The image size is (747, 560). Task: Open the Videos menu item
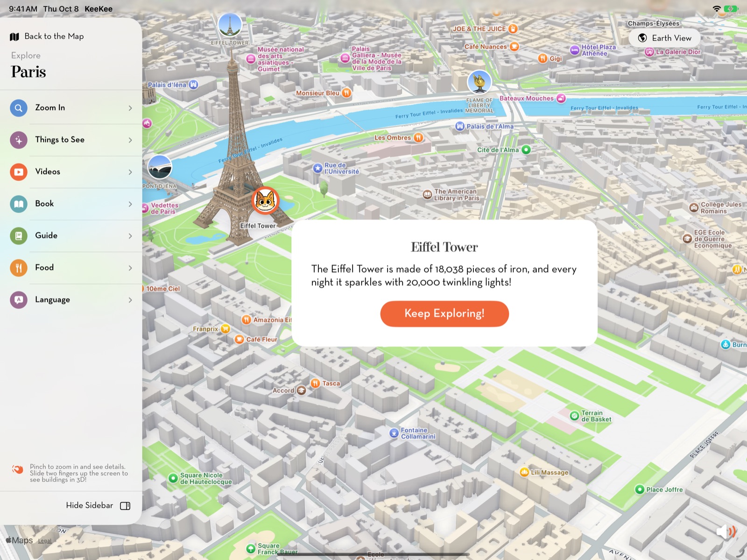tap(71, 172)
